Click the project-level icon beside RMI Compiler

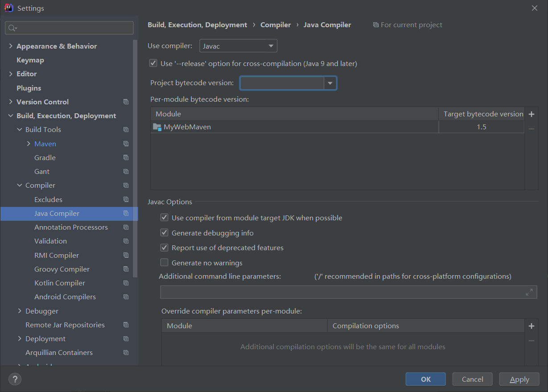tap(126, 255)
